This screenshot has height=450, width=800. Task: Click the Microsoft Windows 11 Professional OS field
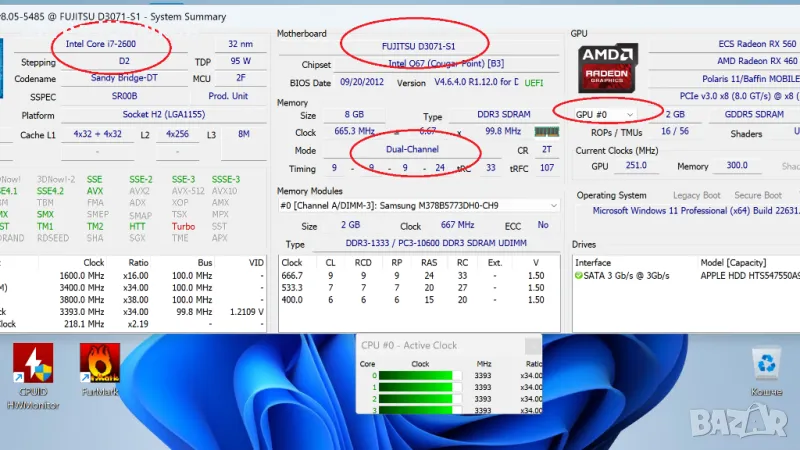pos(695,211)
